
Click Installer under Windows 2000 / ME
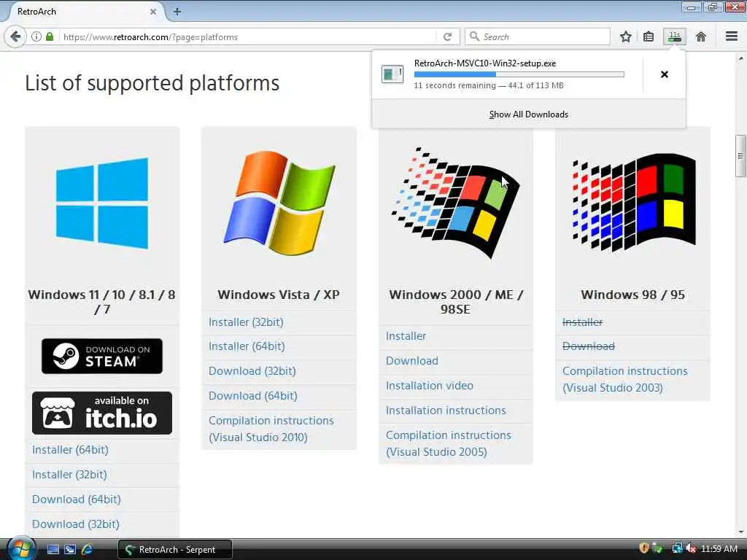(x=406, y=336)
